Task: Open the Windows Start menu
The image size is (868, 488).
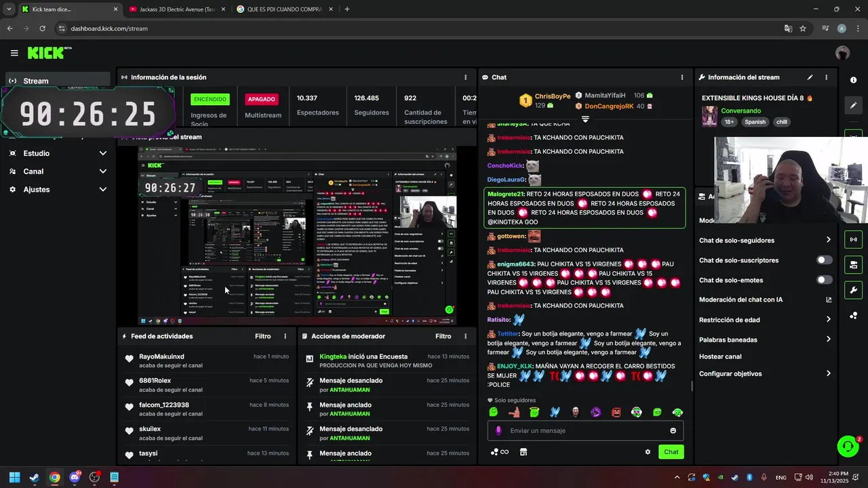Action: click(14, 477)
